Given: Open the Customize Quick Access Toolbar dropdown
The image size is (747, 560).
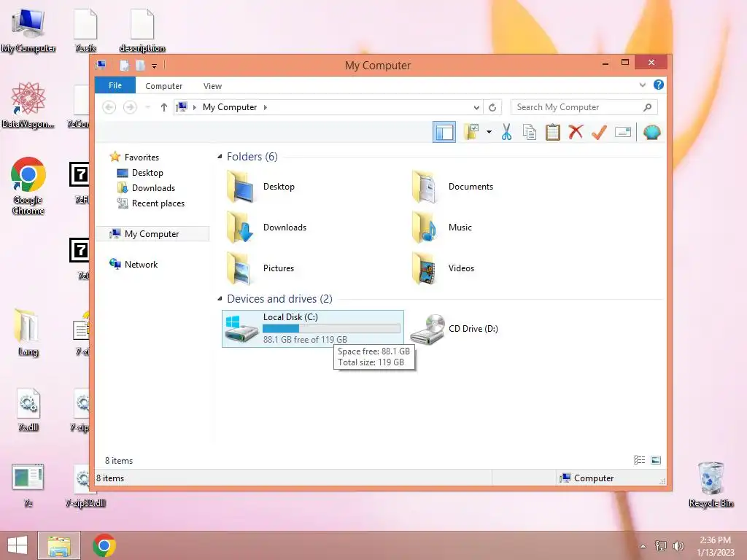Looking at the screenshot, I should point(155,66).
